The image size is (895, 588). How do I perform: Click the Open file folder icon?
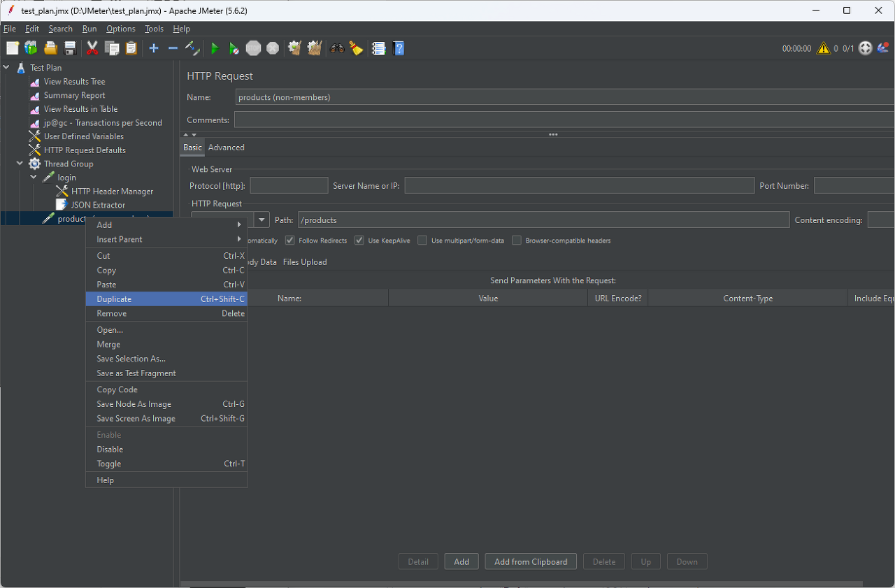coord(50,48)
